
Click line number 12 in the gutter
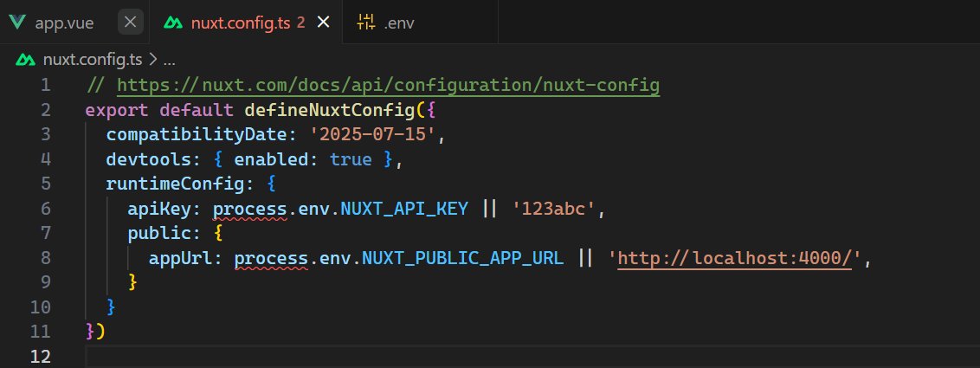(x=40, y=357)
